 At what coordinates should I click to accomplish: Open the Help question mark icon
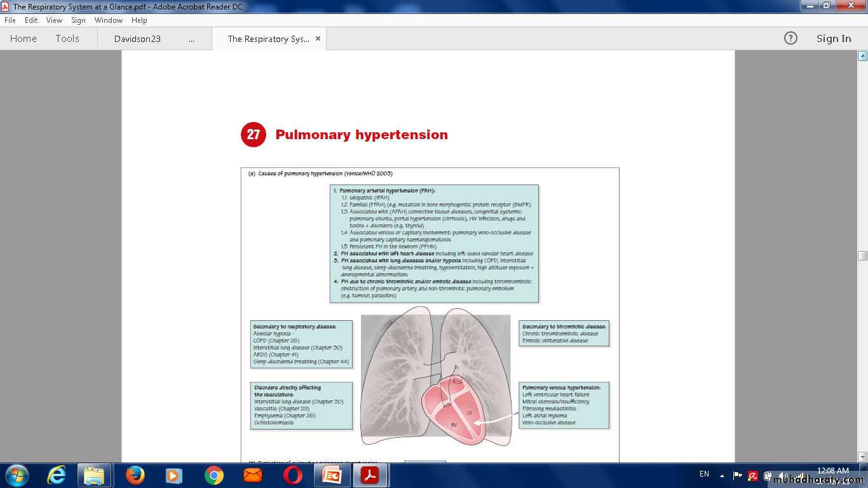[790, 39]
